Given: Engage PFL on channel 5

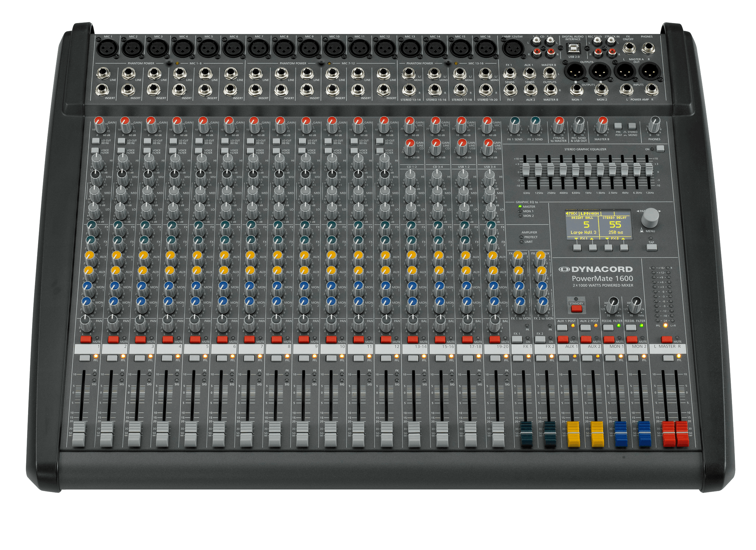Looking at the screenshot, I should [x=194, y=359].
